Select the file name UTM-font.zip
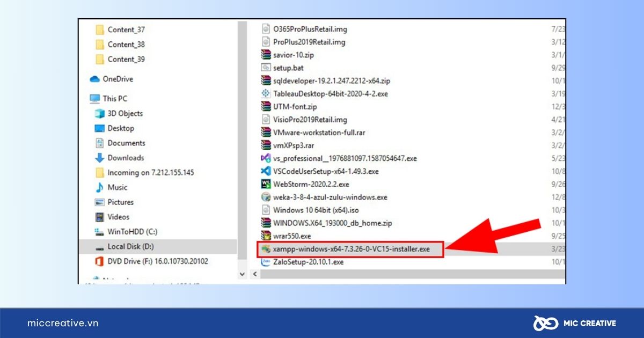This screenshot has width=644, height=338. point(295,106)
